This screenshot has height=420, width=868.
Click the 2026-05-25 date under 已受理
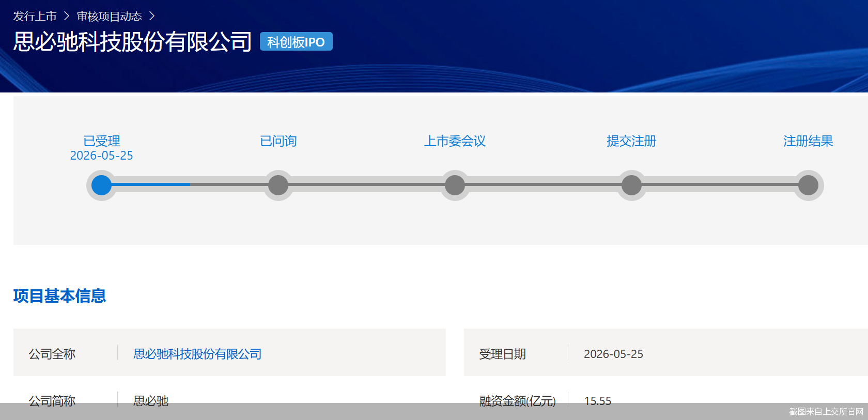pyautogui.click(x=102, y=155)
